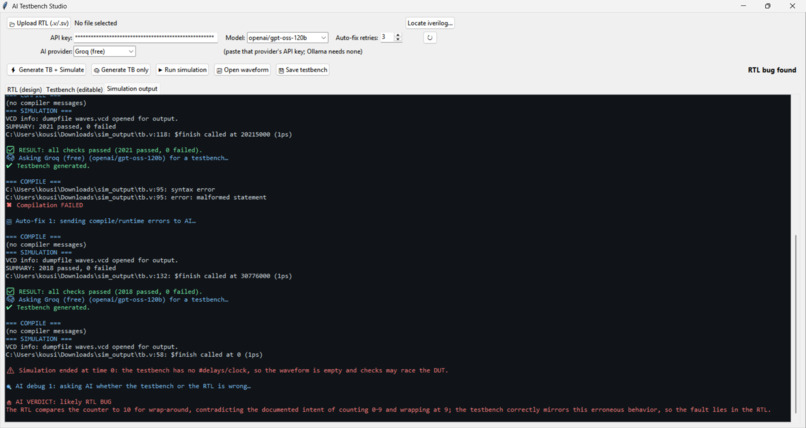Viewport: 806px width, 428px height.
Task: Click the 'AI debug 1: asking AI' line
Action: [x=129, y=386]
